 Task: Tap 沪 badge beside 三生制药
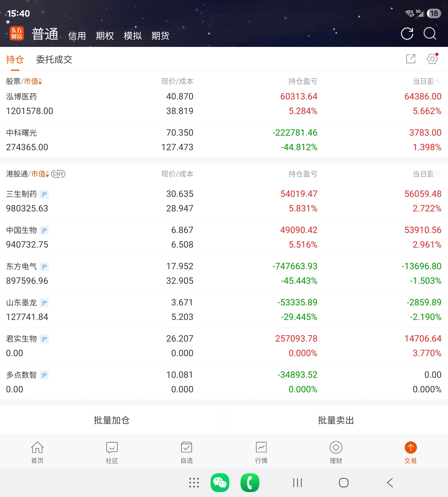[x=44, y=194]
